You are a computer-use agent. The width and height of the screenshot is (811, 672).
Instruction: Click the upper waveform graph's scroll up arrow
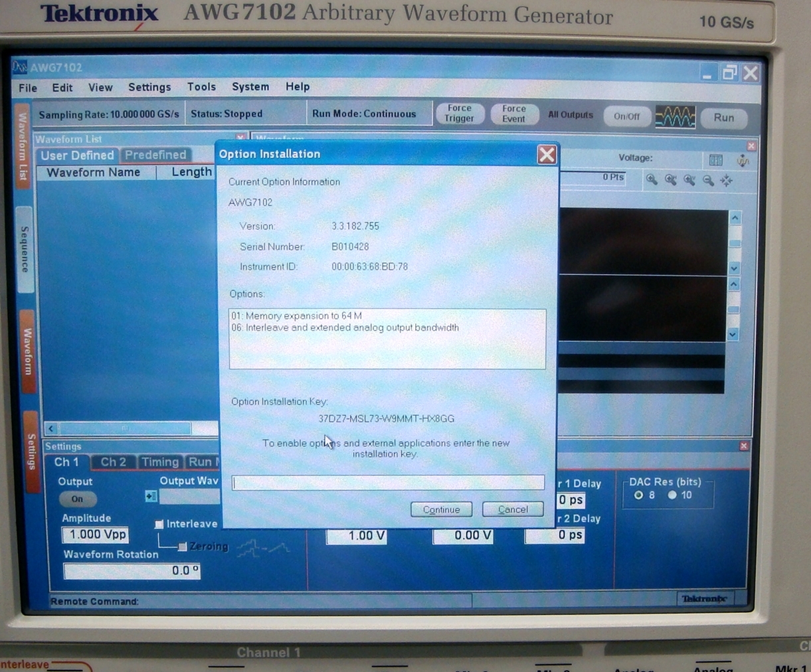[735, 218]
